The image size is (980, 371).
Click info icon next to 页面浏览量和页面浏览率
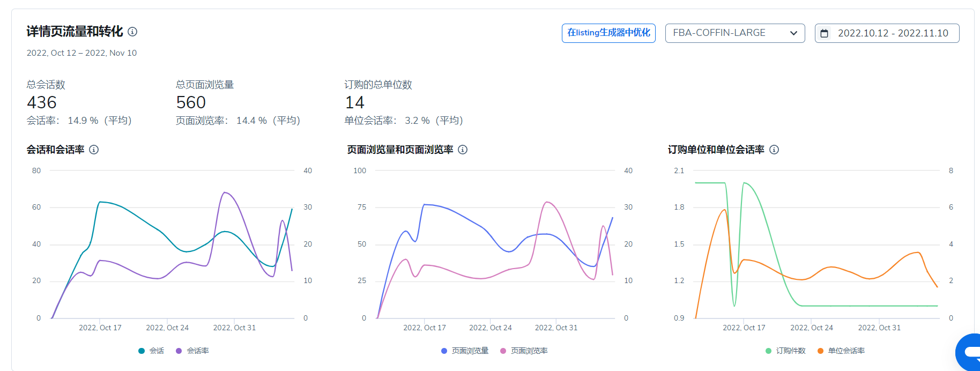(x=463, y=150)
